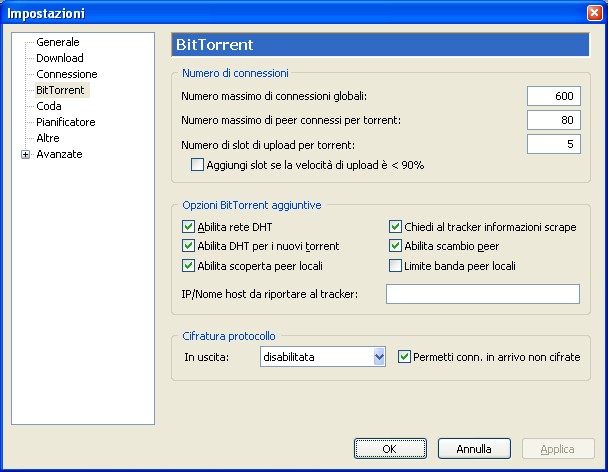Click the IP/Nome host tracker field

(x=482, y=293)
